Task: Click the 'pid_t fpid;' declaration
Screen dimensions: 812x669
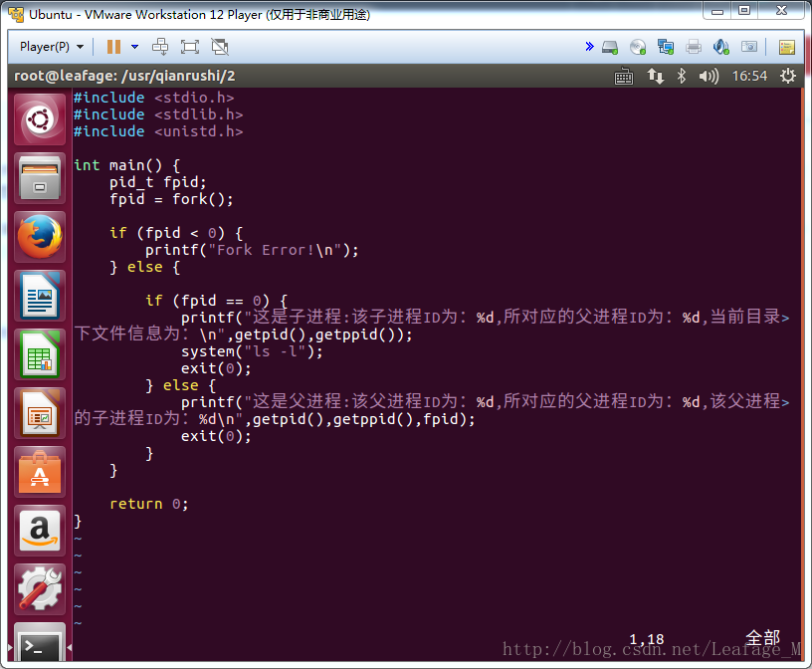Action: tap(158, 182)
